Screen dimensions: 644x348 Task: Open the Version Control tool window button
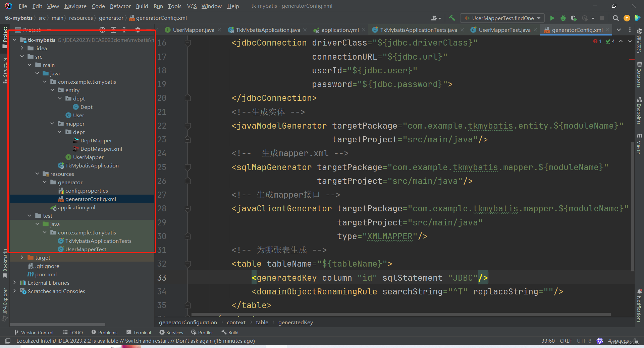[x=34, y=332]
